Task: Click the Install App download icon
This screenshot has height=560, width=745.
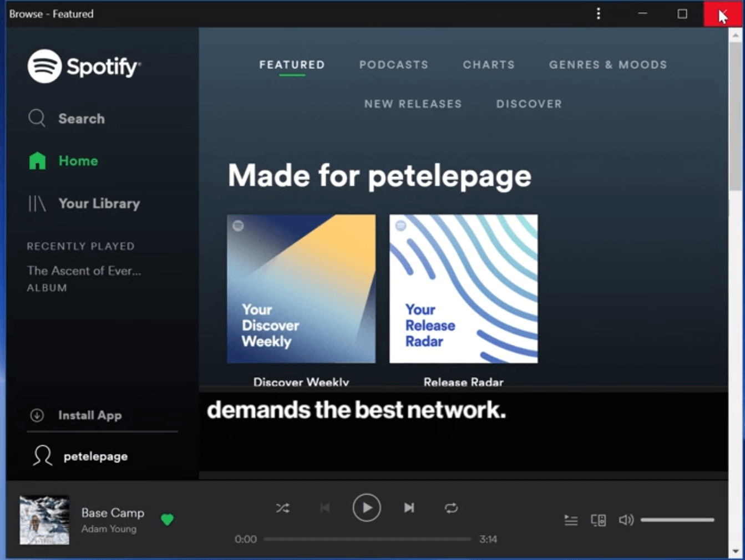Action: coord(37,415)
